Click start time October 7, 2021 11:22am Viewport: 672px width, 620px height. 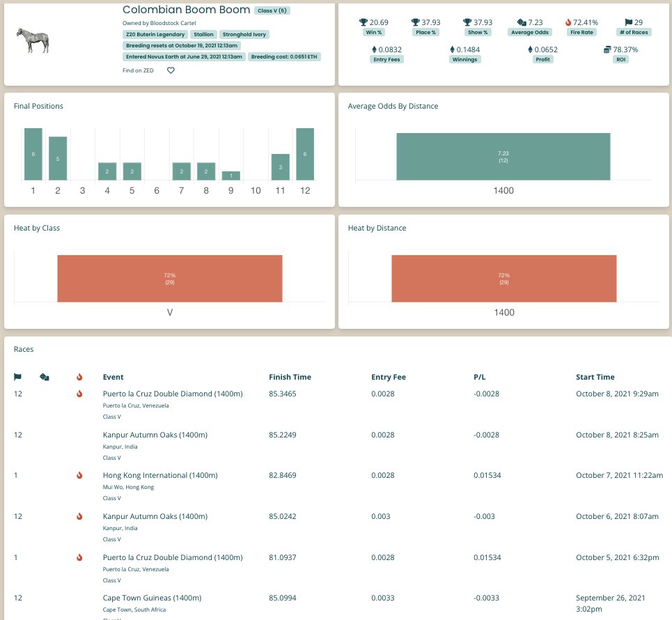[x=619, y=475]
